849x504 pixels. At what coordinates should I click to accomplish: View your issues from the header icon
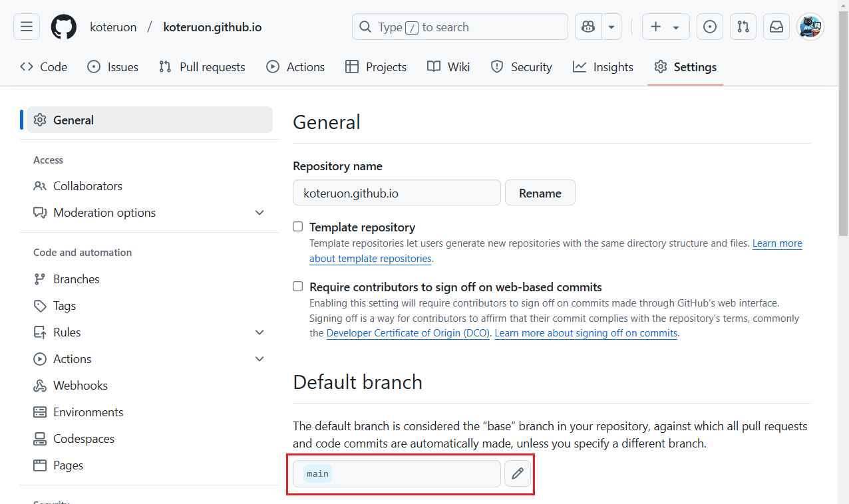[x=709, y=27]
